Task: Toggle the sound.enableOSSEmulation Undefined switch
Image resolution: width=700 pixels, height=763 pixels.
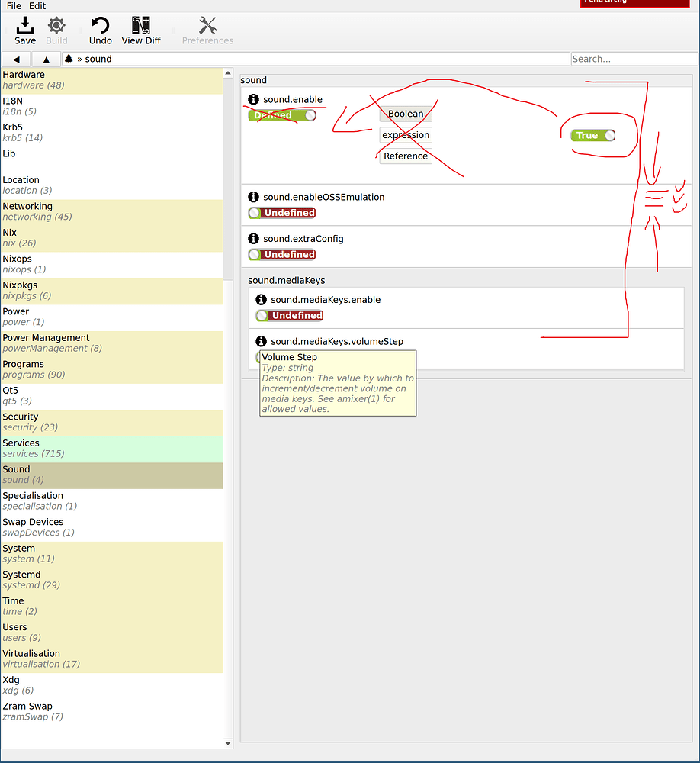Action: coord(281,213)
